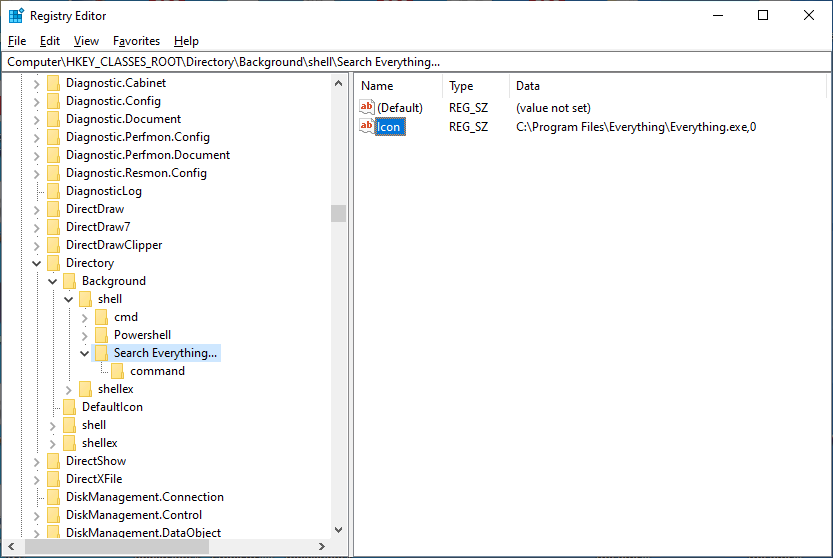Collapse the shell key under Background
This screenshot has height=558, width=833.
point(69,299)
